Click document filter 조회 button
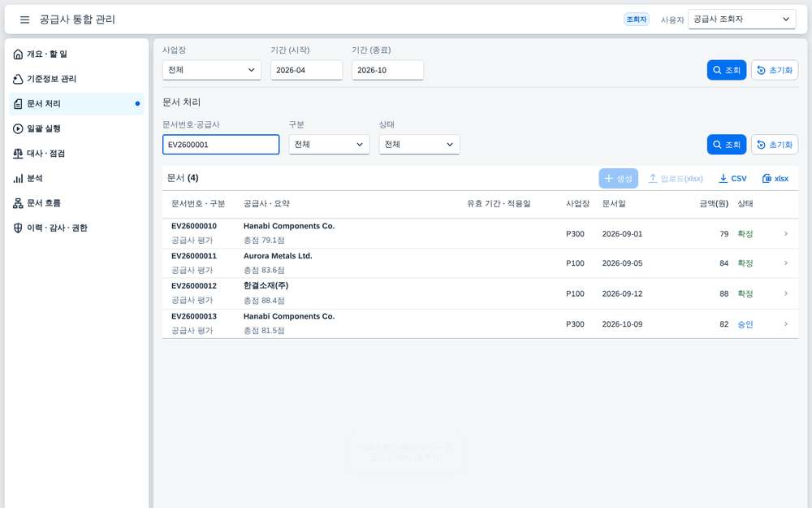 pyautogui.click(x=727, y=145)
